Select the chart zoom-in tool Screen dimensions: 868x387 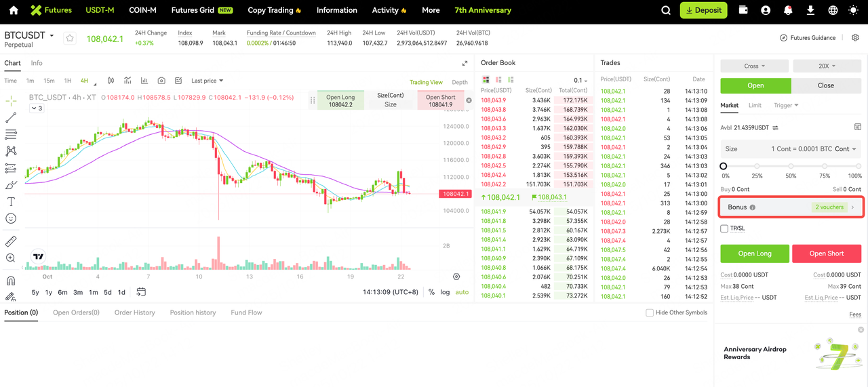click(11, 258)
